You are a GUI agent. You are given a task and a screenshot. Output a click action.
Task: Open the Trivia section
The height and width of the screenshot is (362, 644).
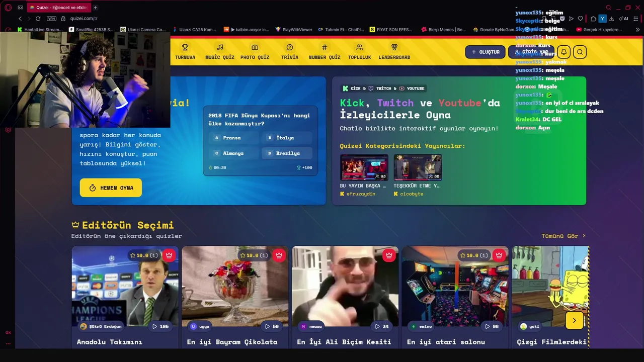click(289, 52)
